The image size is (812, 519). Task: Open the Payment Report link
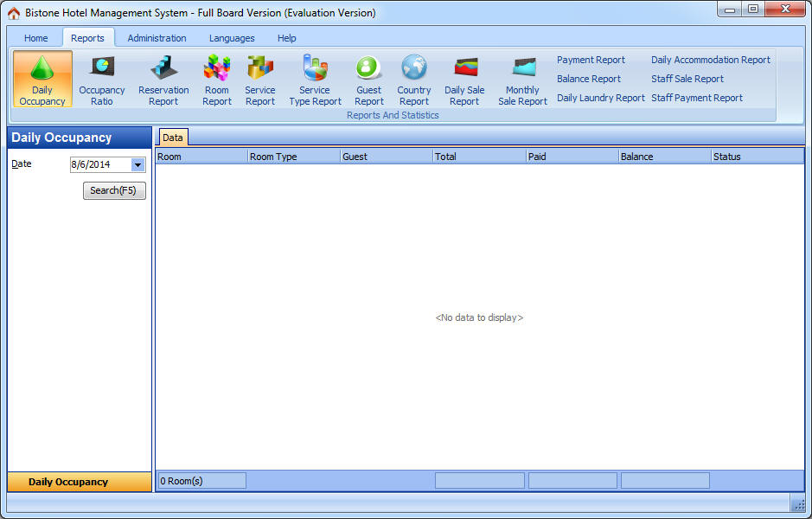(x=591, y=60)
